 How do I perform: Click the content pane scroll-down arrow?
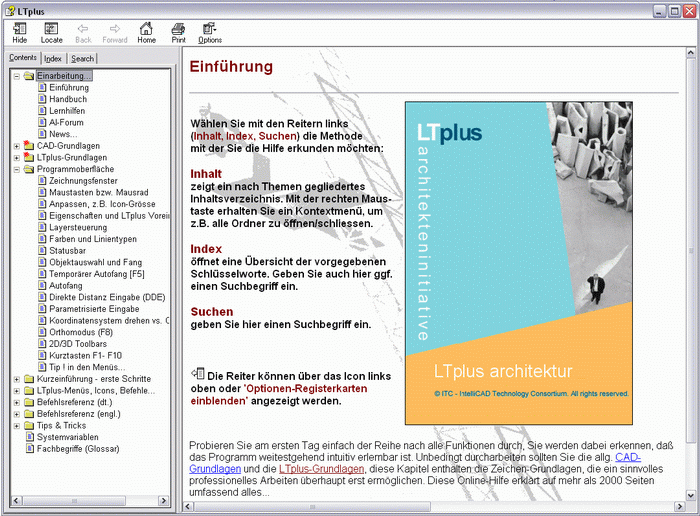tap(691, 495)
